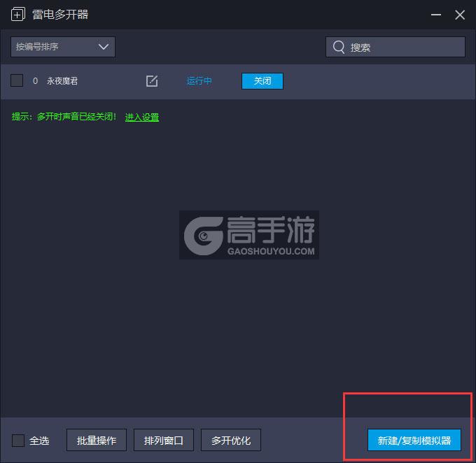Select the 永夜魔君 emulator name

click(62, 81)
